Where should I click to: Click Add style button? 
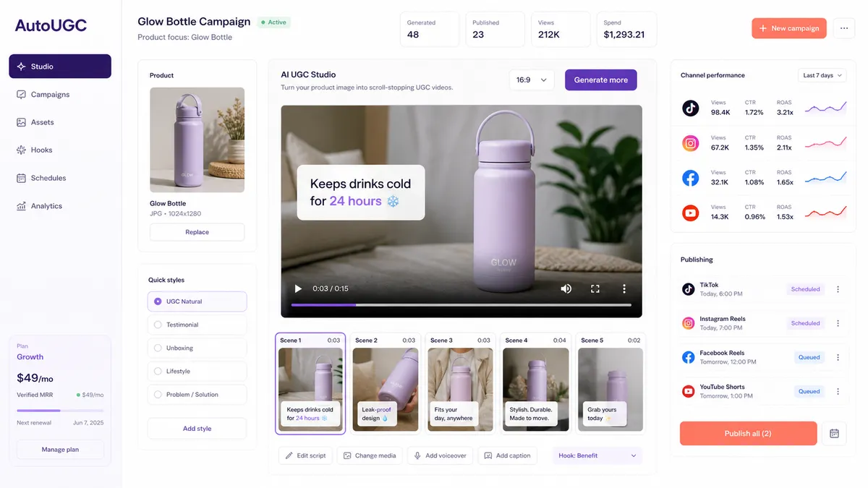point(197,429)
